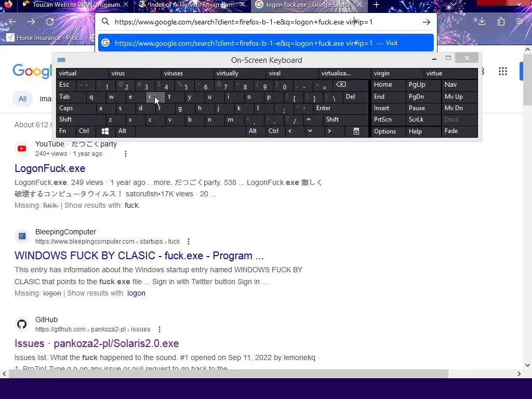
Task: Open WINDOWS FUCK BY CLASIC result link
Action: (x=139, y=256)
